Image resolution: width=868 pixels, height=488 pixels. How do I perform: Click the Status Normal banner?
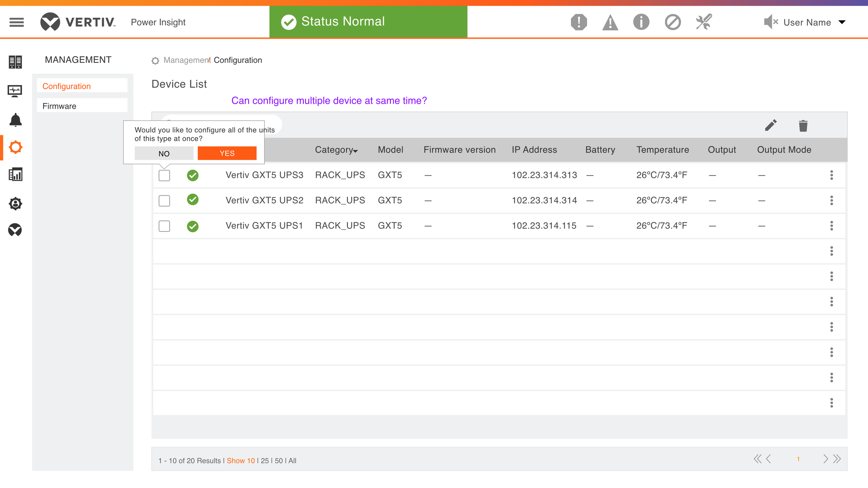pos(368,22)
